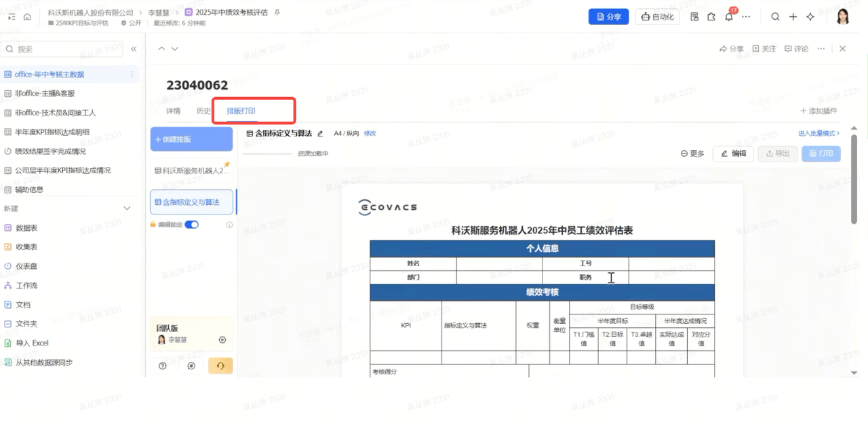Go to previous record with up arrow
Screen dimensions: 868x425
(x=161, y=49)
